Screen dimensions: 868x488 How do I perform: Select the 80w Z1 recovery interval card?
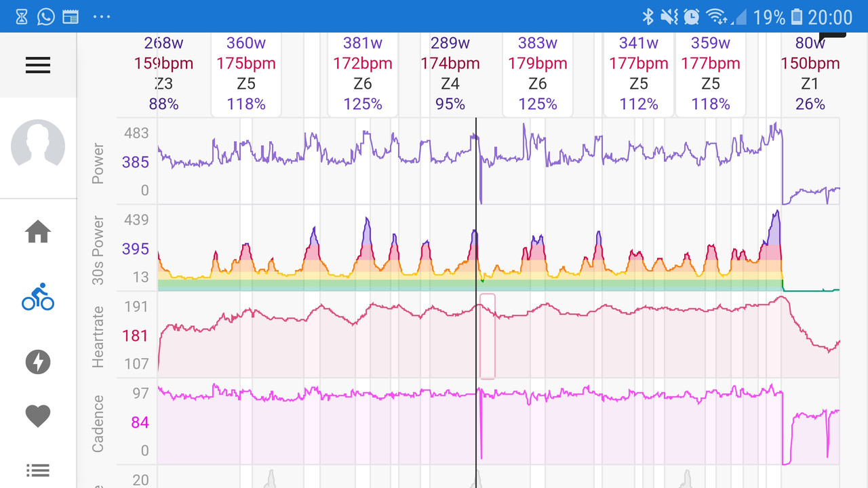coord(810,73)
